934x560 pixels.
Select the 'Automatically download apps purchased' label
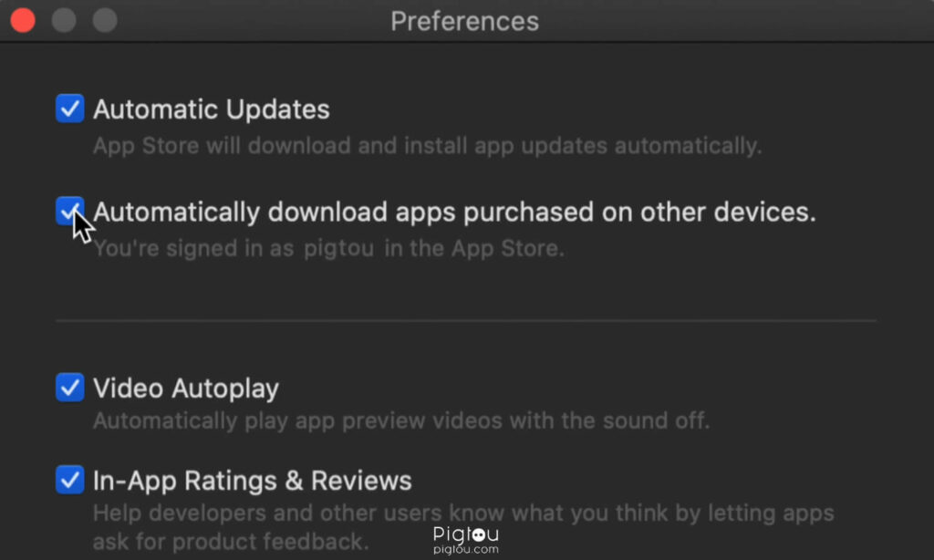click(454, 213)
